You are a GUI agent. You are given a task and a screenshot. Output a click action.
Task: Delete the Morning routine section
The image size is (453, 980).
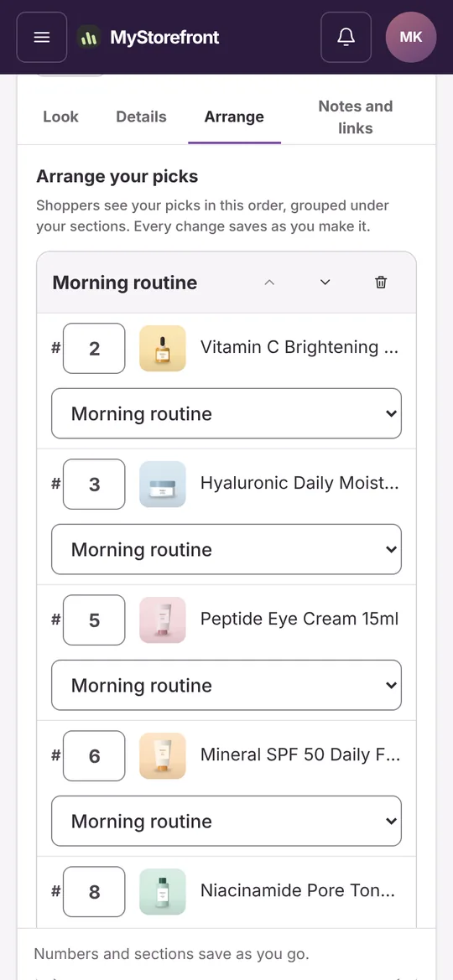click(x=380, y=283)
